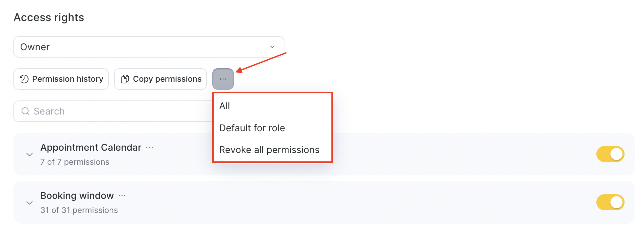Click the Appointment Calendar title
Viewport: 644px width, 227px height.
[x=91, y=147]
